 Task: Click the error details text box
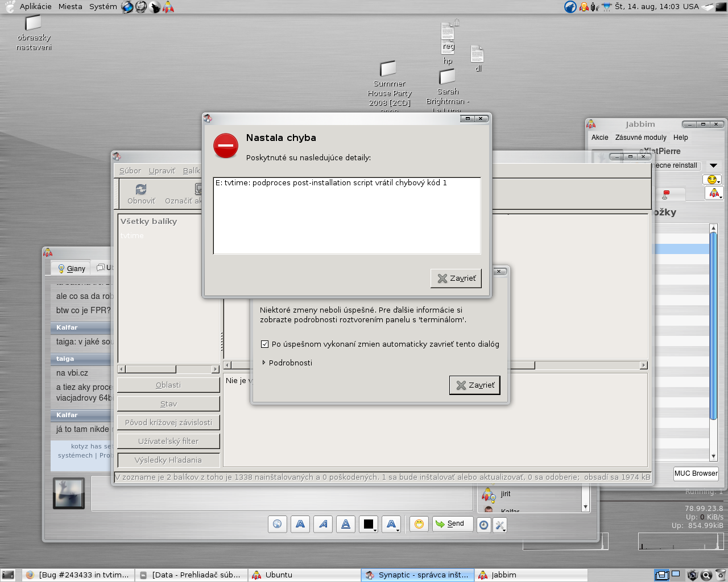[347, 216]
